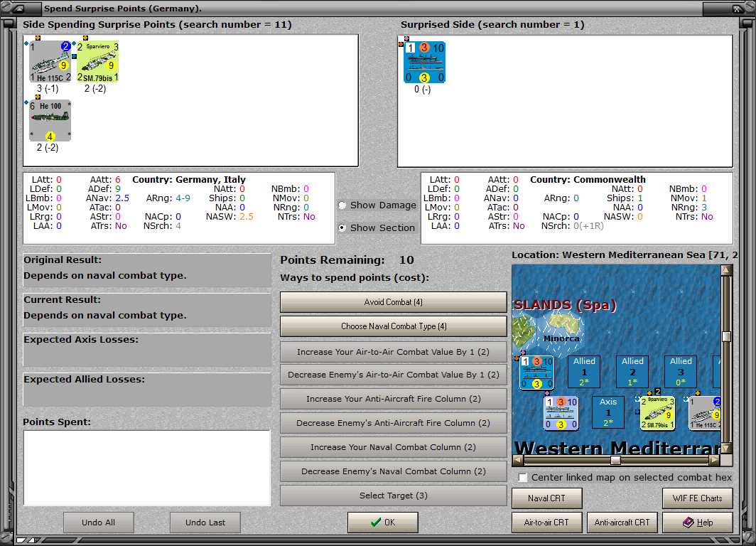This screenshot has height=546, width=756.
Task: Enable the Show Damage option
Action: 342,205
